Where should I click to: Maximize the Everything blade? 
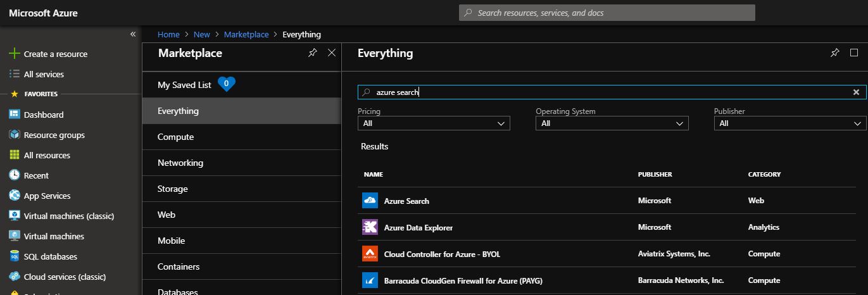tap(854, 53)
